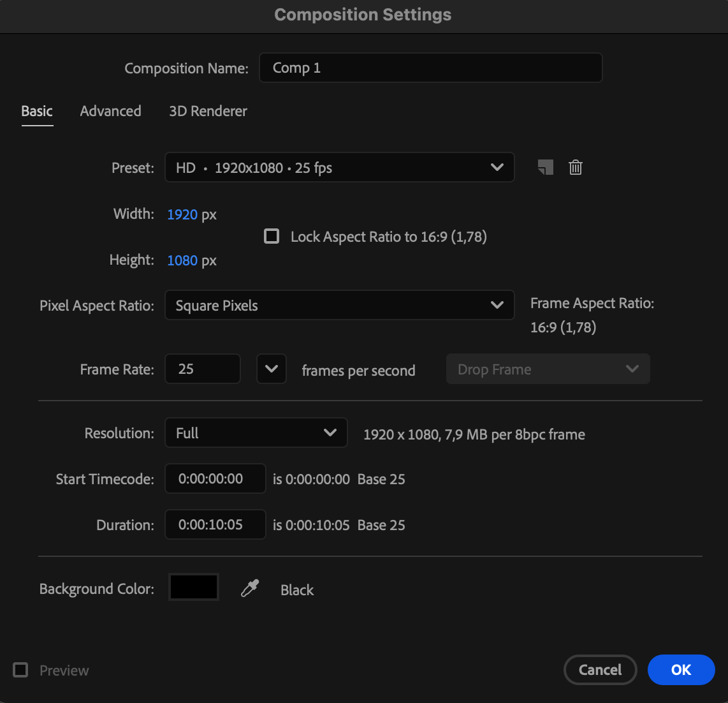
Task: Open the Preset dropdown
Action: tap(339, 168)
